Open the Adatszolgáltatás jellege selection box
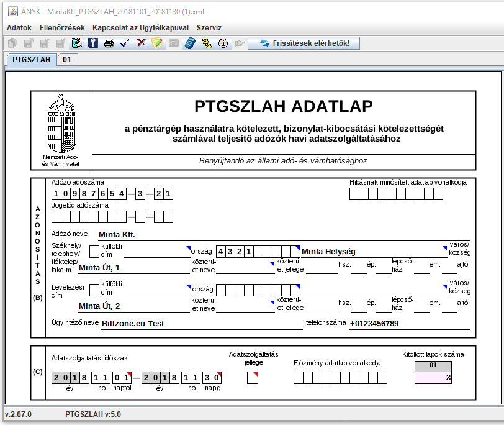 point(253,378)
